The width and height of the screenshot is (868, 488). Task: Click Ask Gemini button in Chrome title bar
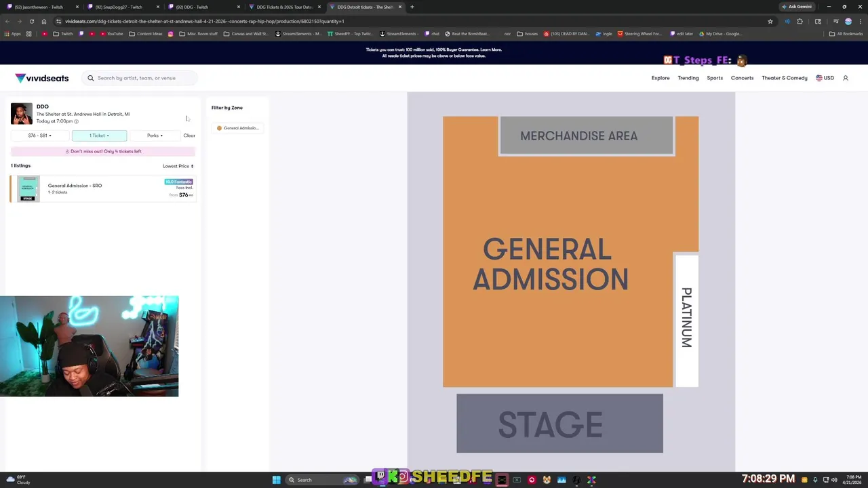pyautogui.click(x=797, y=7)
